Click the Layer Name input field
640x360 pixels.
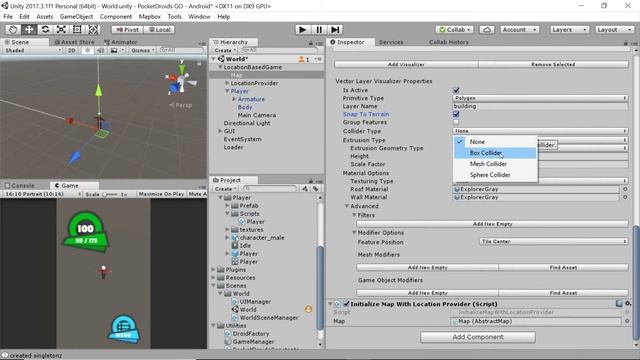click(540, 106)
